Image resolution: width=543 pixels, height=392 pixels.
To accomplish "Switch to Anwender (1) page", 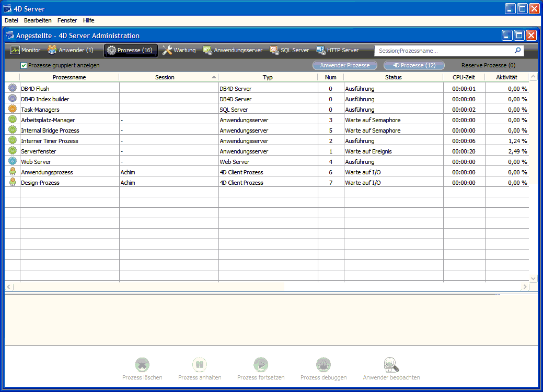I will click(71, 51).
